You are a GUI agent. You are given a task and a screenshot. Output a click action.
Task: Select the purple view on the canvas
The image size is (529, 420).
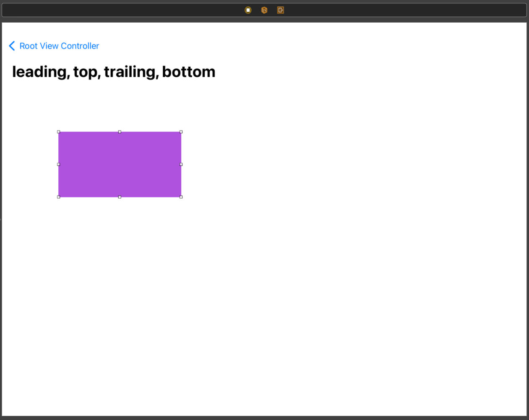point(120,164)
